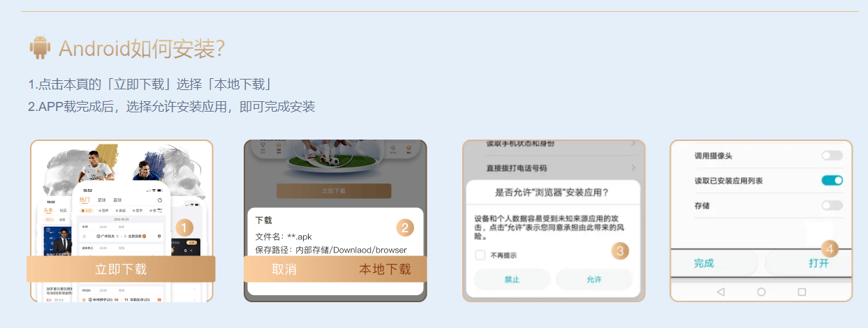Click the 是否允许"浏览器"安装应用? title
Image resolution: width=868 pixels, height=328 pixels.
(x=552, y=192)
